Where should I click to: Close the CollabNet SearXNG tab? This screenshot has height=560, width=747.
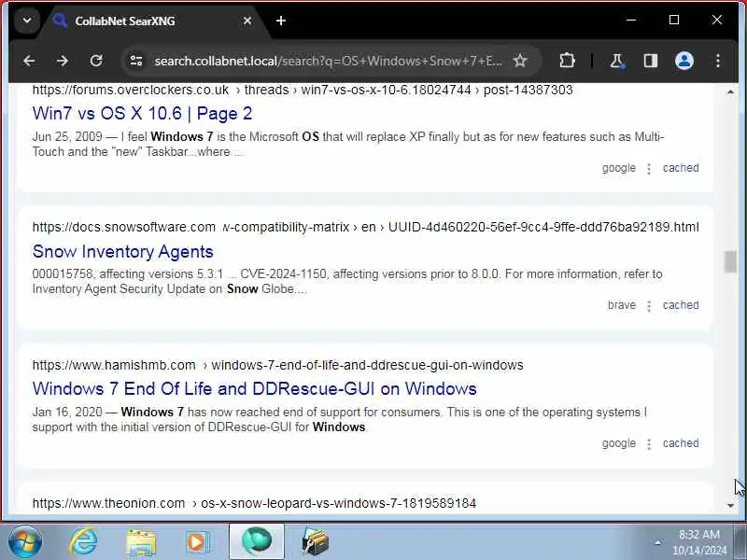click(x=247, y=21)
